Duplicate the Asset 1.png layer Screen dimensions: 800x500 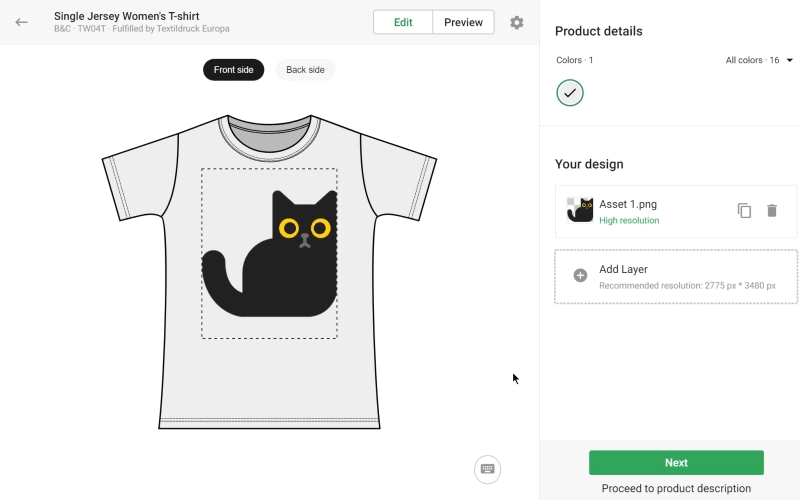click(744, 210)
